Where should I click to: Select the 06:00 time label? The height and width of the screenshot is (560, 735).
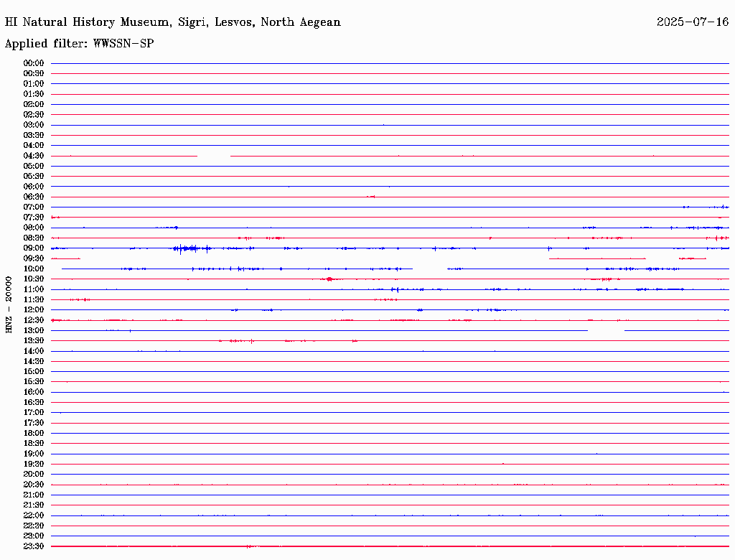tap(34, 187)
